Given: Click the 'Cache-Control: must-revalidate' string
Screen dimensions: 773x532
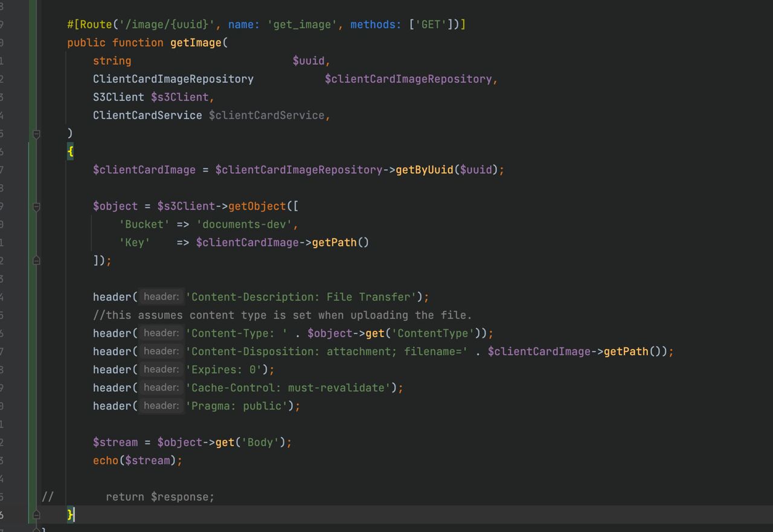Looking at the screenshot, I should coord(289,388).
